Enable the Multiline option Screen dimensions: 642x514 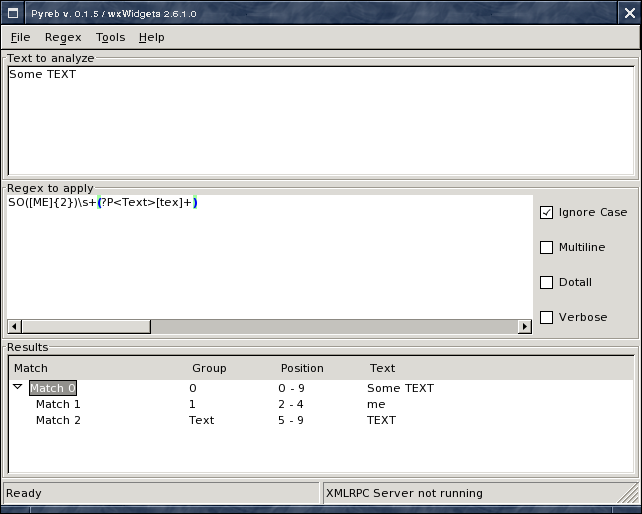(x=547, y=247)
